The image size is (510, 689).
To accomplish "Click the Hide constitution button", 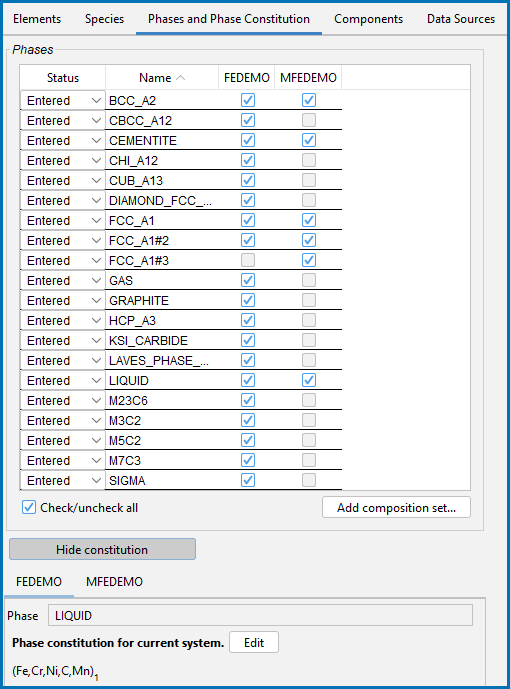I will click(102, 549).
